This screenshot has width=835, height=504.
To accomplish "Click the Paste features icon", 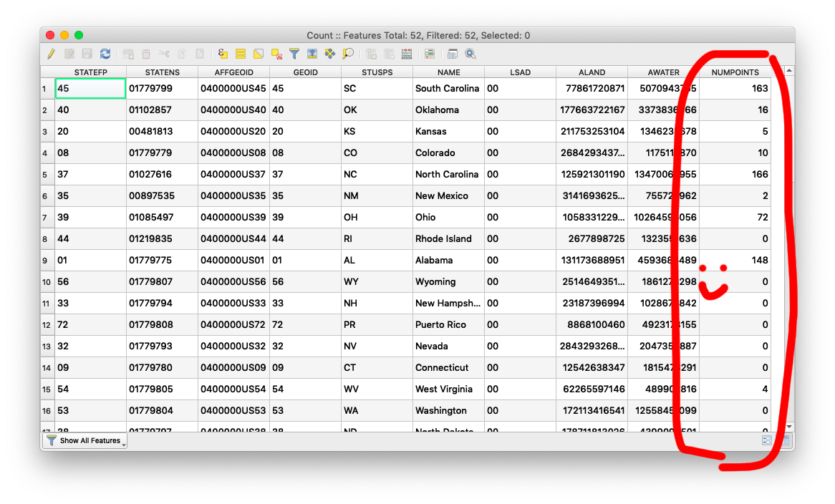I will tap(200, 54).
